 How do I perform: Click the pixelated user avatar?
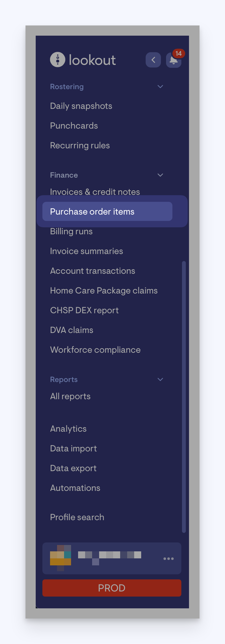point(61,558)
